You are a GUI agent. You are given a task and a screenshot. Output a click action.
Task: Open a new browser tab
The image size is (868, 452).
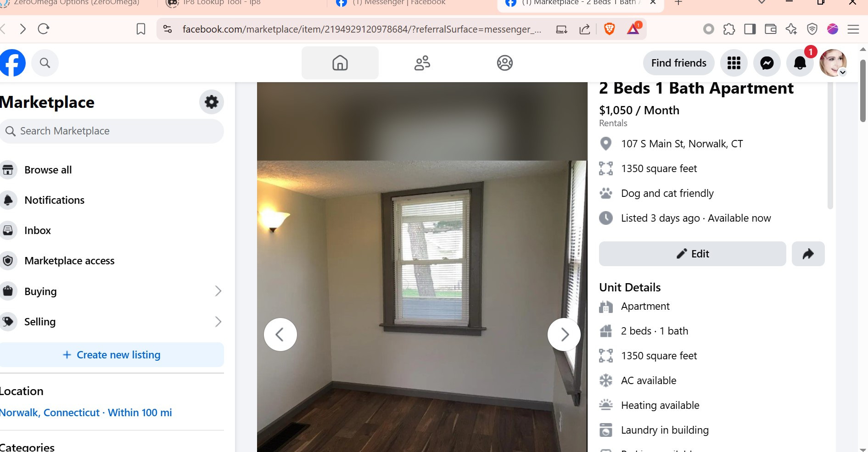click(x=678, y=3)
